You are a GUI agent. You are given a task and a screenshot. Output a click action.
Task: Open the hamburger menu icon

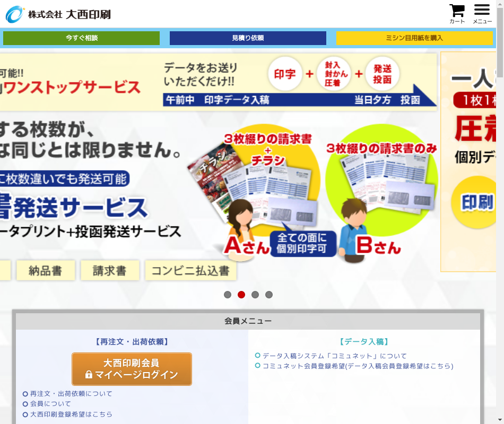[482, 13]
